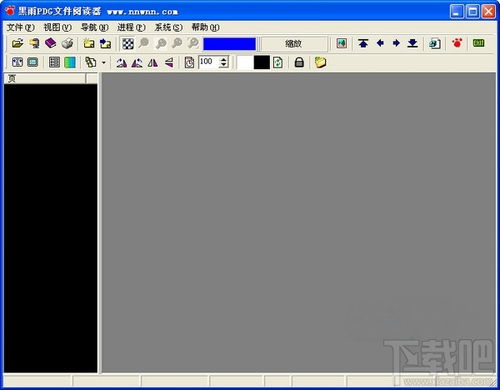
Task: Toggle the checkerboard view button
Action: [128, 43]
